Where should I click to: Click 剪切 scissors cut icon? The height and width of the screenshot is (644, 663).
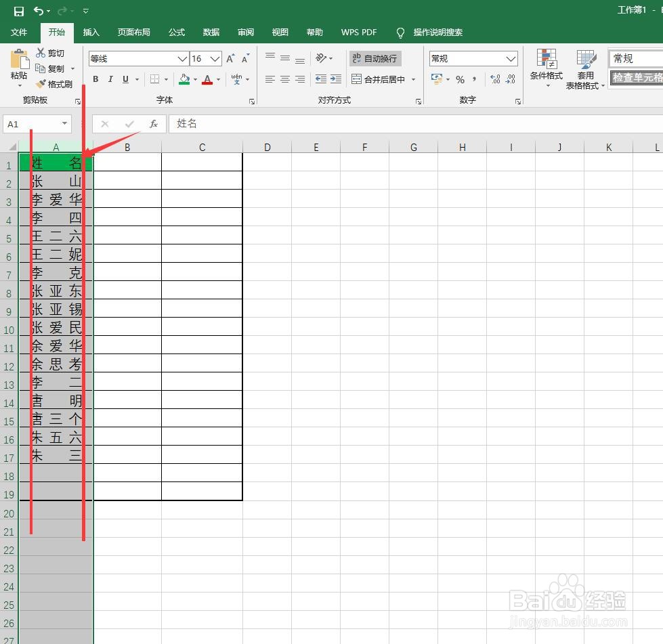(41, 53)
